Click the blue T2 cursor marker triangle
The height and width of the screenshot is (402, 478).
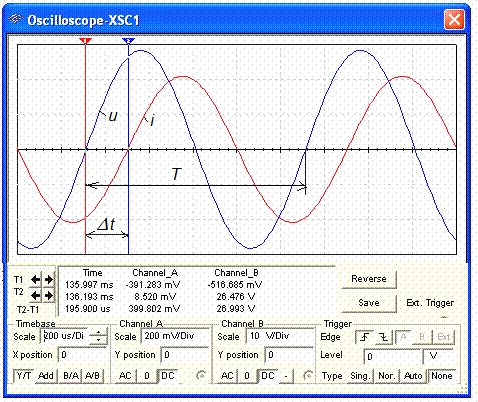click(128, 41)
